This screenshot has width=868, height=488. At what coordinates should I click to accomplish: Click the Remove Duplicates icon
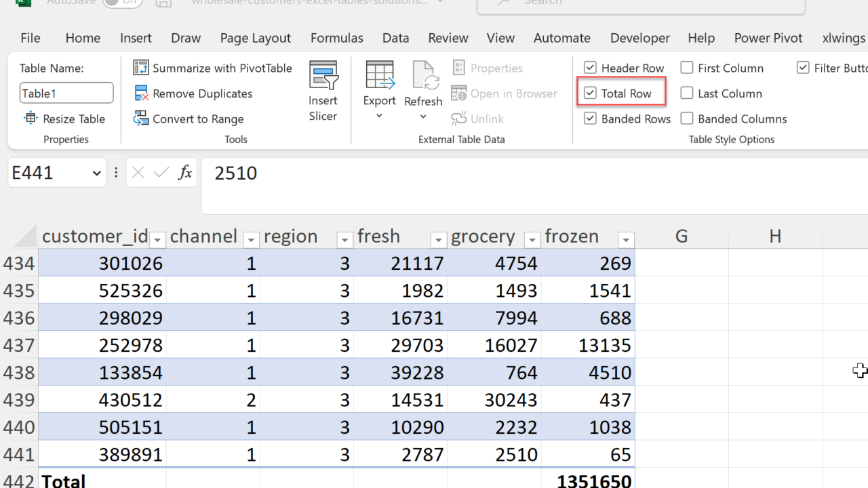click(x=141, y=94)
